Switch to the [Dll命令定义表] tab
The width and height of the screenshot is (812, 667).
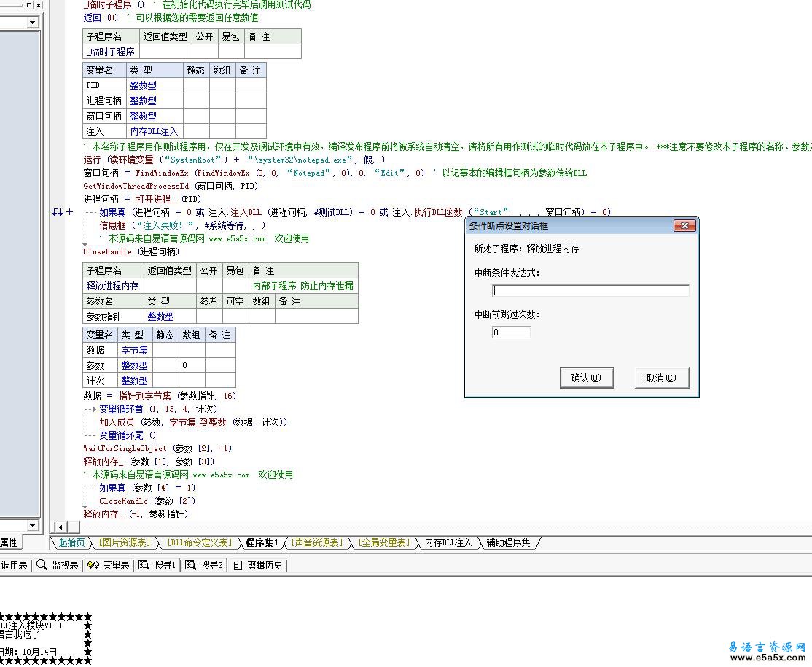(x=200, y=543)
